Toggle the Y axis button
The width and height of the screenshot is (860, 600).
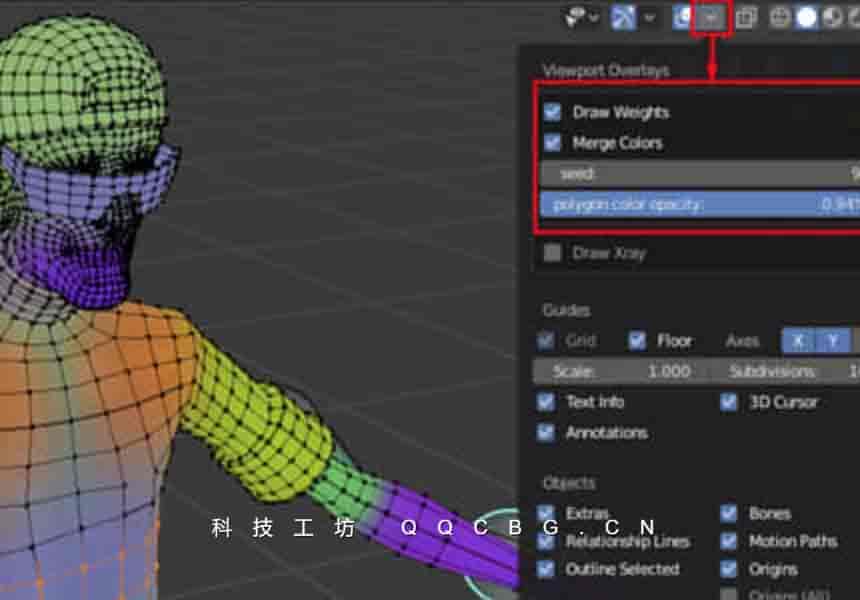[832, 341]
